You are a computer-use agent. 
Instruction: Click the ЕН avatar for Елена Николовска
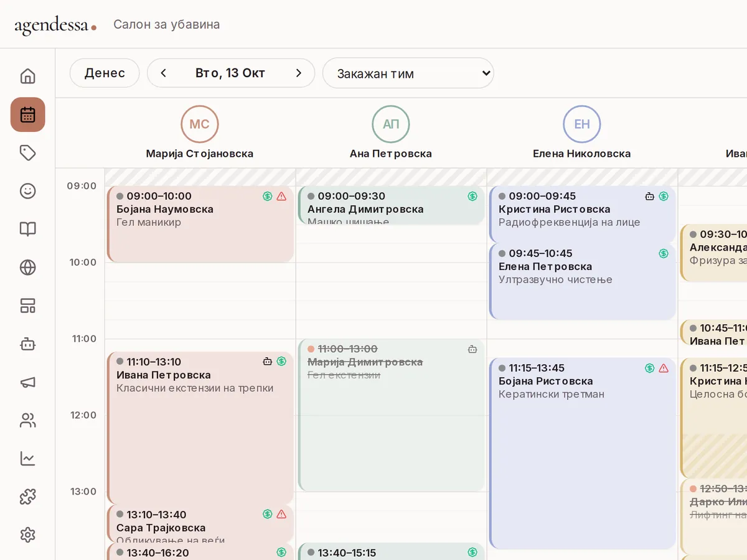pyautogui.click(x=582, y=124)
